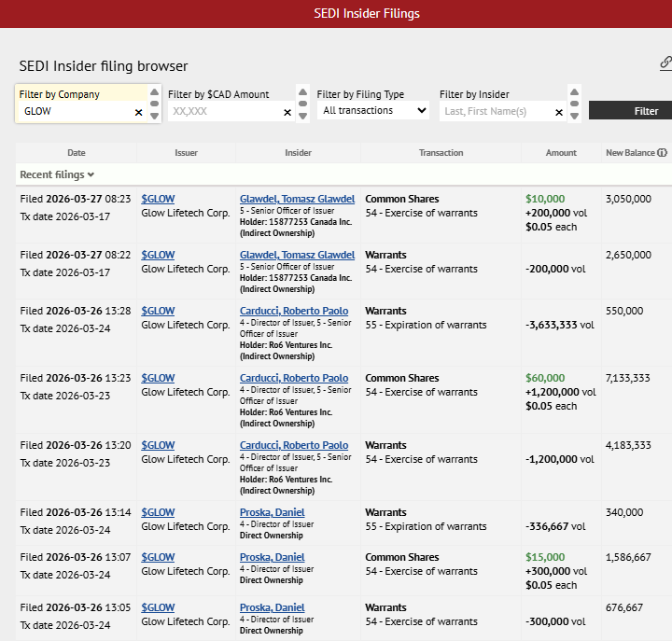Click the Insider column header
672x641 pixels.
tap(299, 153)
